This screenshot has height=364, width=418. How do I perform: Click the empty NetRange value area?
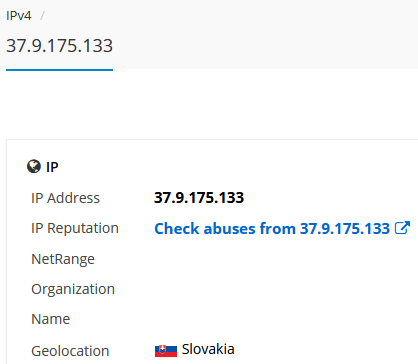282,259
